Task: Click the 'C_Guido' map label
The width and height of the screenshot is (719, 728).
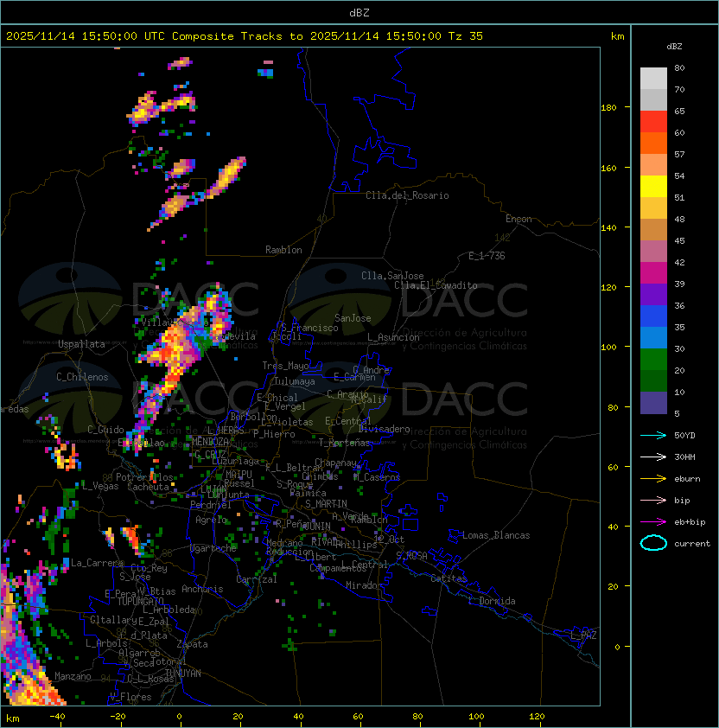Action: [105, 430]
